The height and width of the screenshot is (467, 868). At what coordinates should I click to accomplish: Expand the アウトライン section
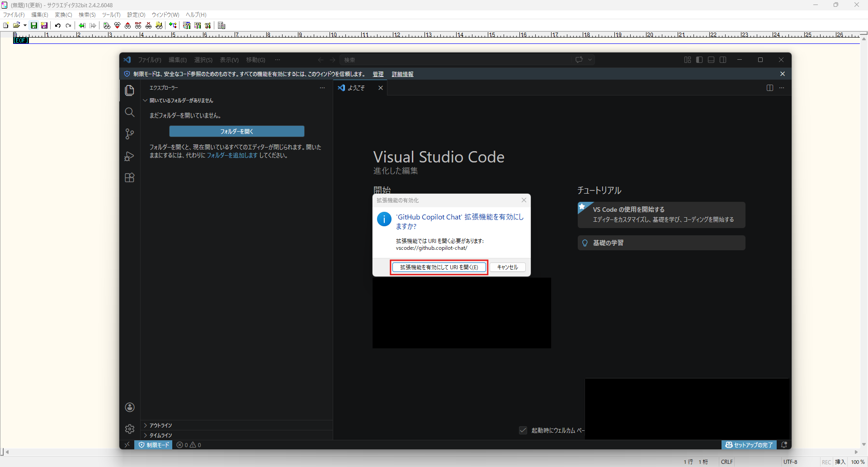click(x=160, y=425)
